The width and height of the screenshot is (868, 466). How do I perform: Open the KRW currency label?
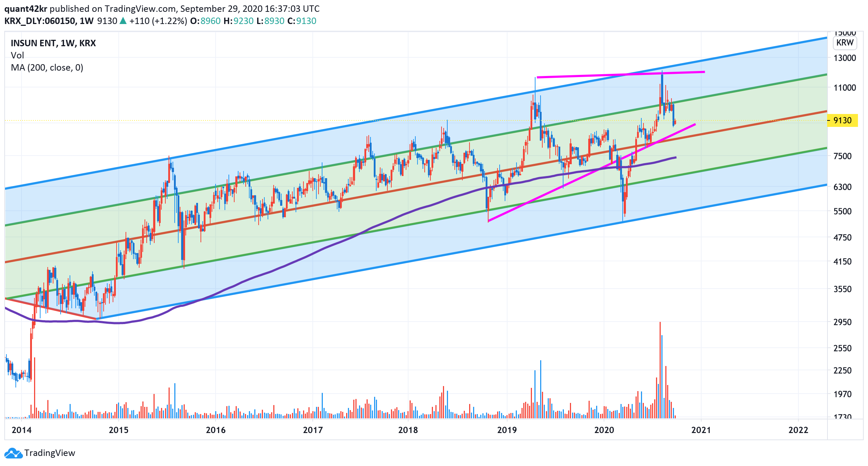845,43
